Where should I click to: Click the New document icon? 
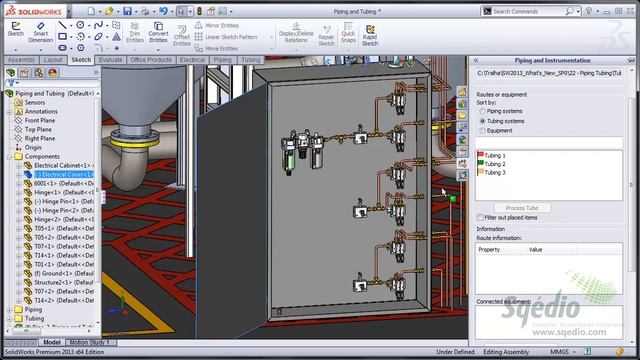click(91, 11)
